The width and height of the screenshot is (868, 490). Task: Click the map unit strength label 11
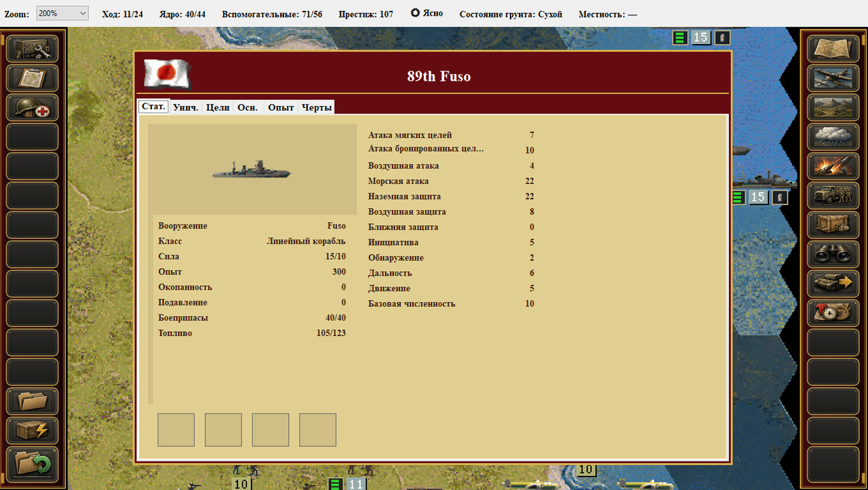[x=357, y=484]
